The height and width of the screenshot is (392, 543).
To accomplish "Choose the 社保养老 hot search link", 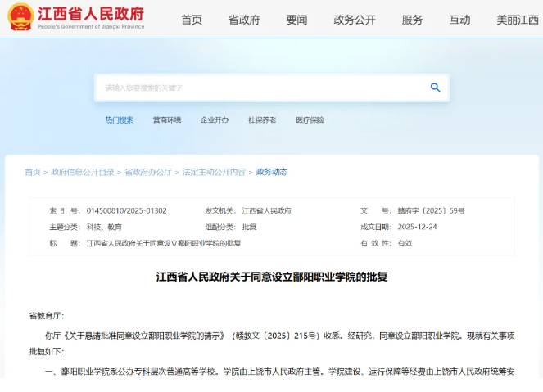I will (262, 120).
